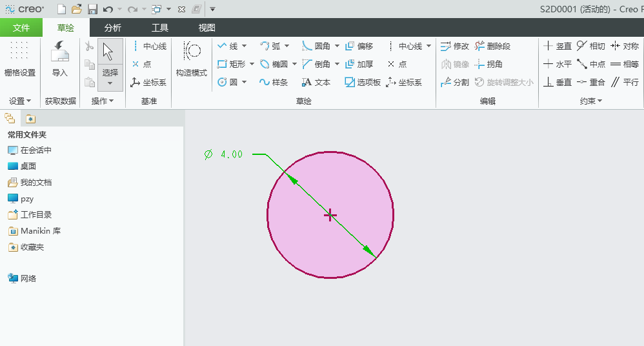Apply Parallel constraint (平行)
The height and width of the screenshot is (346, 644).
point(625,82)
